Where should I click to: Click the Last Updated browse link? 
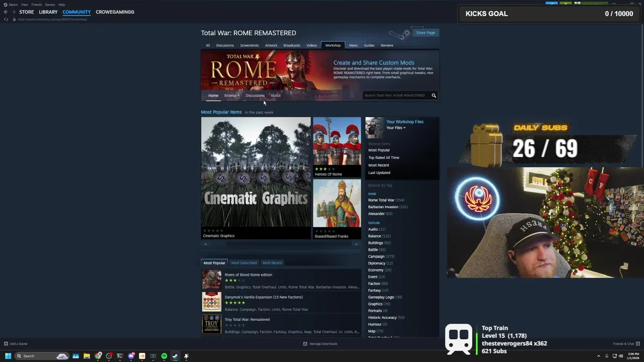click(379, 173)
